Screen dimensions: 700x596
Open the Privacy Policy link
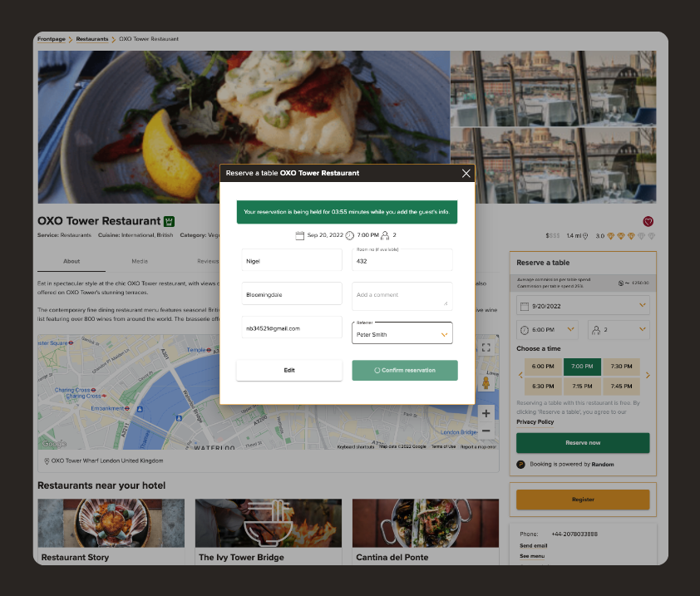tap(535, 422)
